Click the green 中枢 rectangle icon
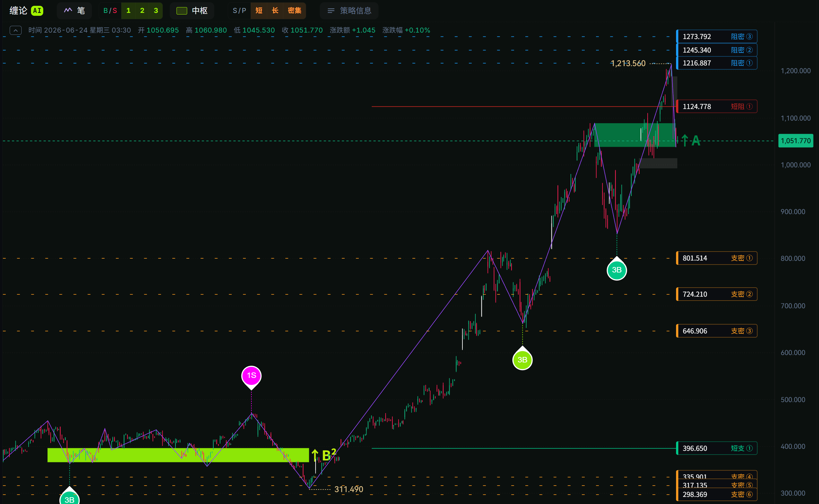819x504 pixels. click(182, 11)
